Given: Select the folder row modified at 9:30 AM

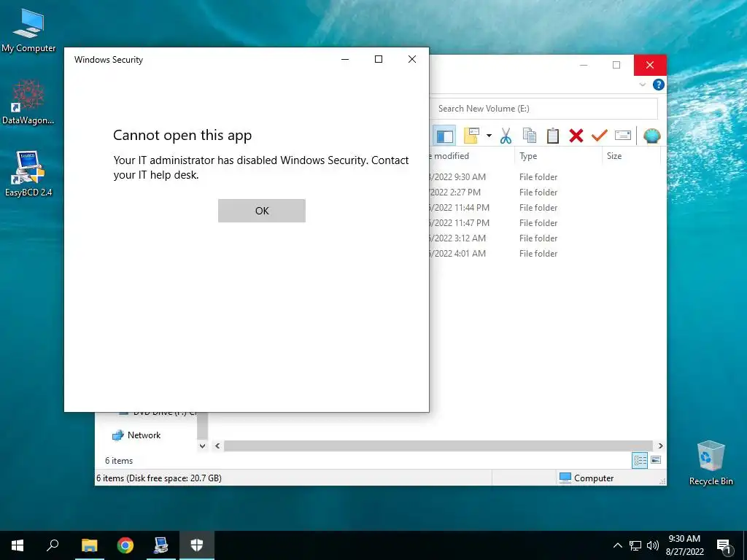Looking at the screenshot, I should point(544,176).
